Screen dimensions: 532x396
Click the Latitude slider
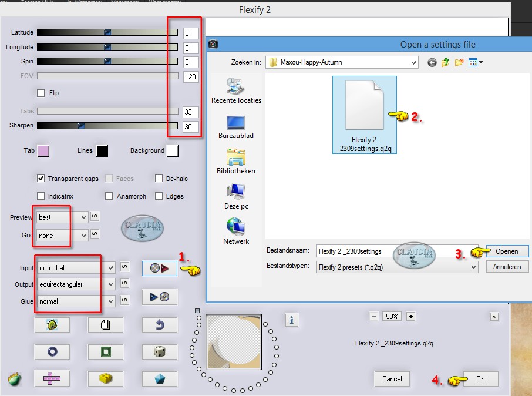107,32
